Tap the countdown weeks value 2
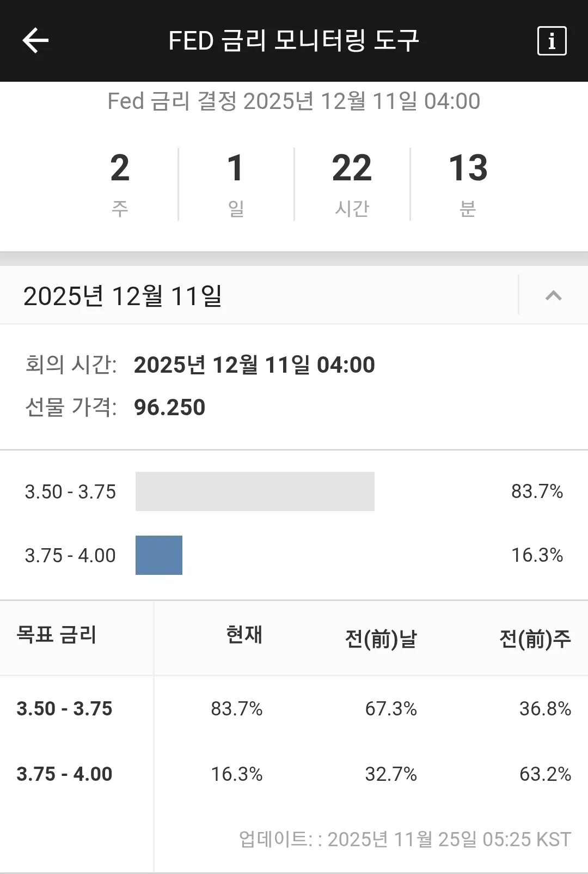Screen dimensions: 588x874 click(x=120, y=168)
